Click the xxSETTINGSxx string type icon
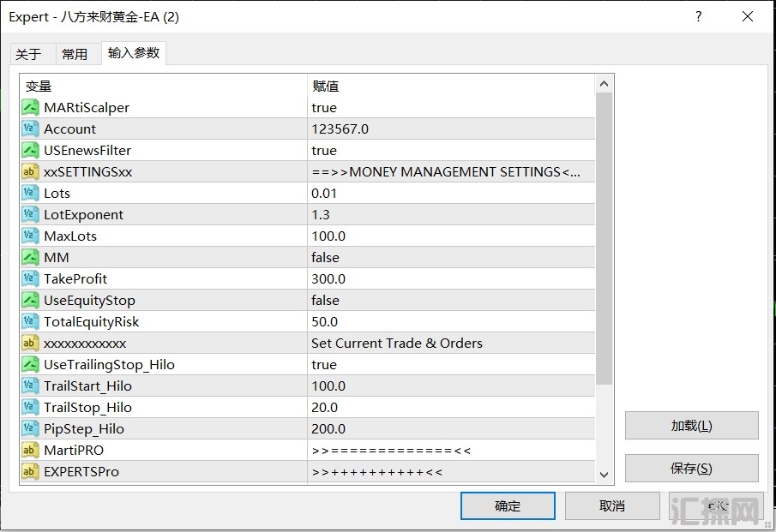The height and width of the screenshot is (532, 776). tap(30, 172)
